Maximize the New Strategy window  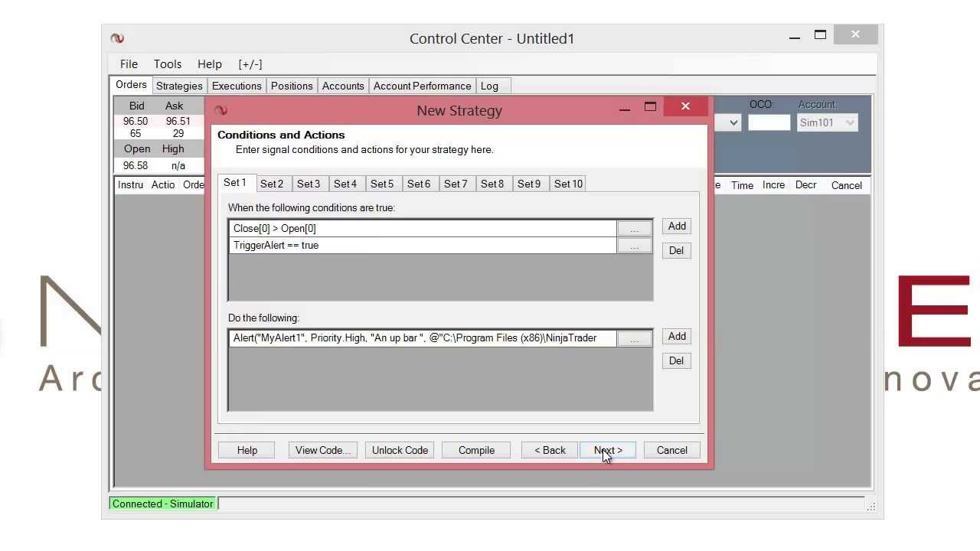click(x=650, y=108)
